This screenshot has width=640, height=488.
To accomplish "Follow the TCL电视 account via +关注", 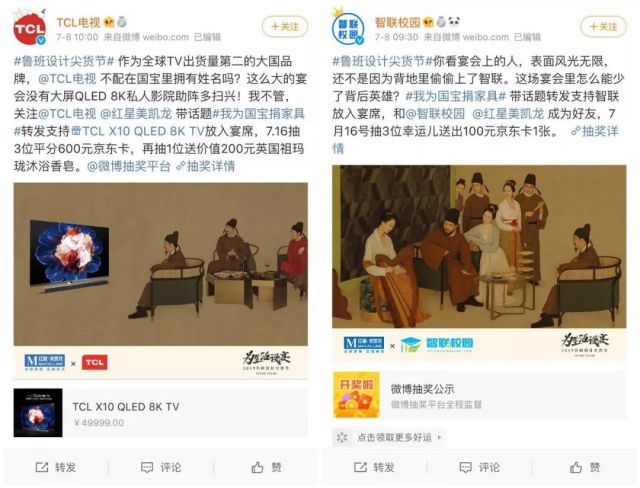I will [285, 27].
